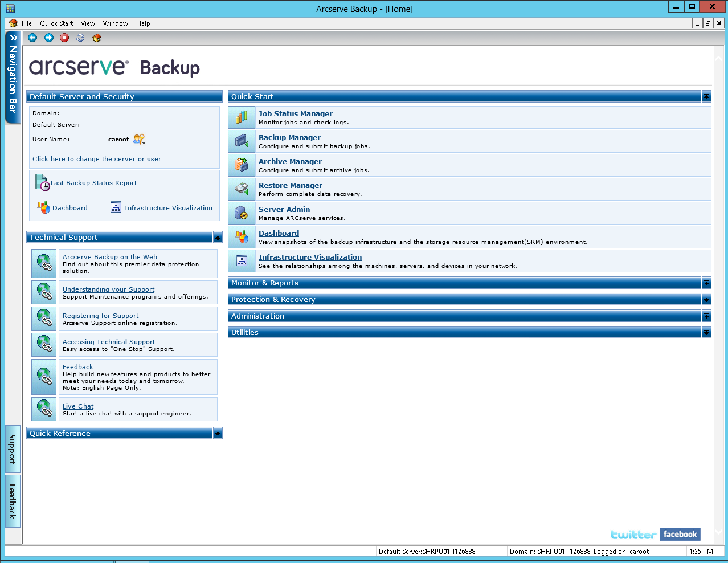Collapse the Technical Support panel
Viewport: 728px width, 563px height.
click(x=218, y=237)
